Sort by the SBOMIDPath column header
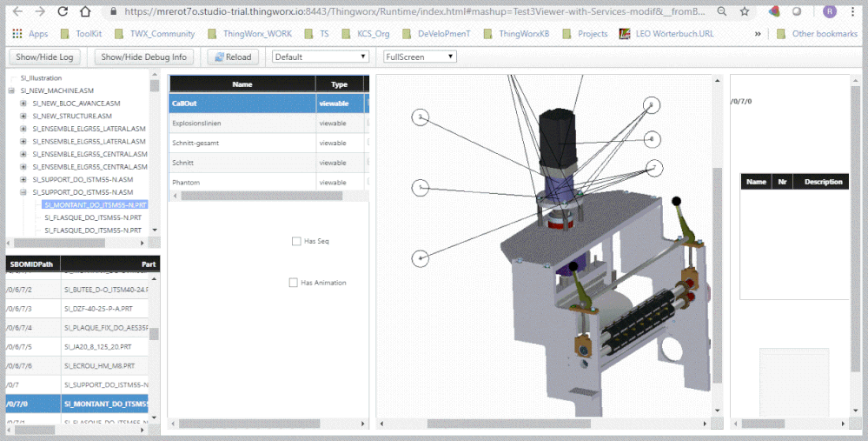 (31, 264)
